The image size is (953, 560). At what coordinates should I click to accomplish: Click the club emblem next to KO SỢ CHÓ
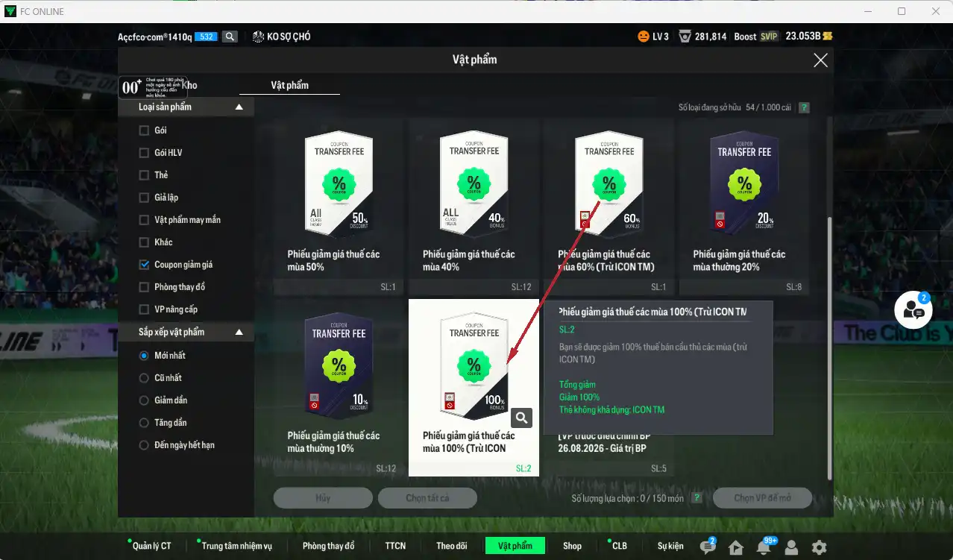[x=259, y=37]
